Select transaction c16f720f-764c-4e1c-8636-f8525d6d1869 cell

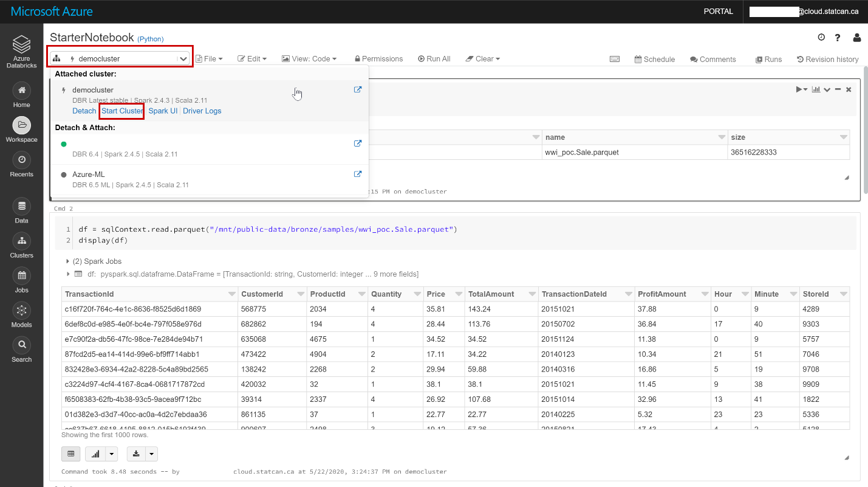click(150, 309)
